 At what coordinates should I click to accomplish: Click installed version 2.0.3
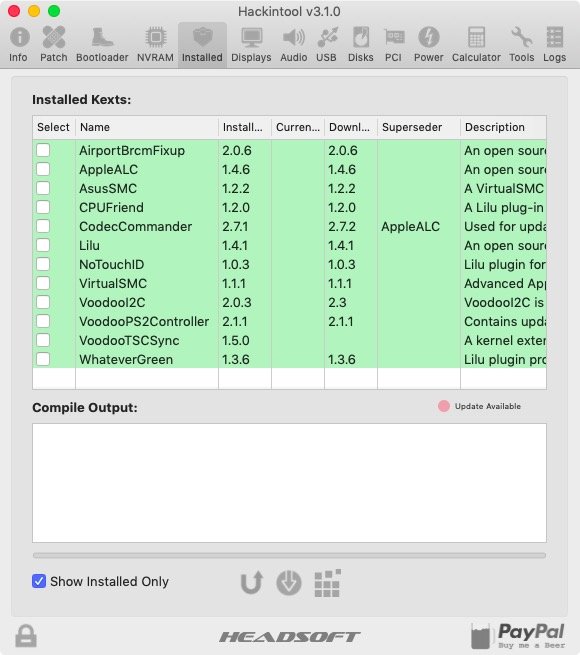pyautogui.click(x=237, y=302)
